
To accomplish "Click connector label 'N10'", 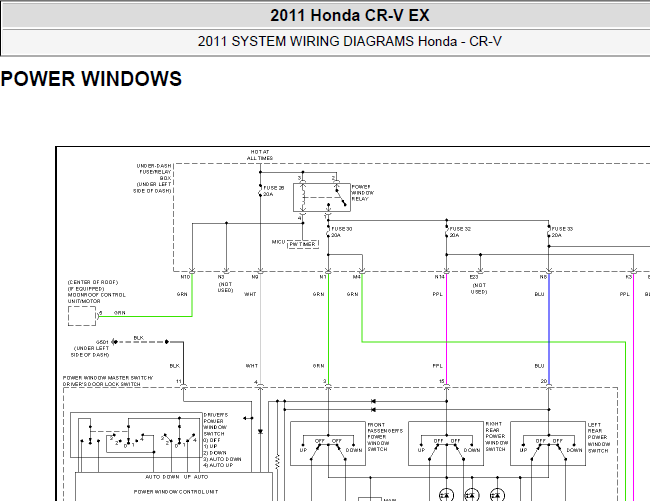I will tap(185, 277).
